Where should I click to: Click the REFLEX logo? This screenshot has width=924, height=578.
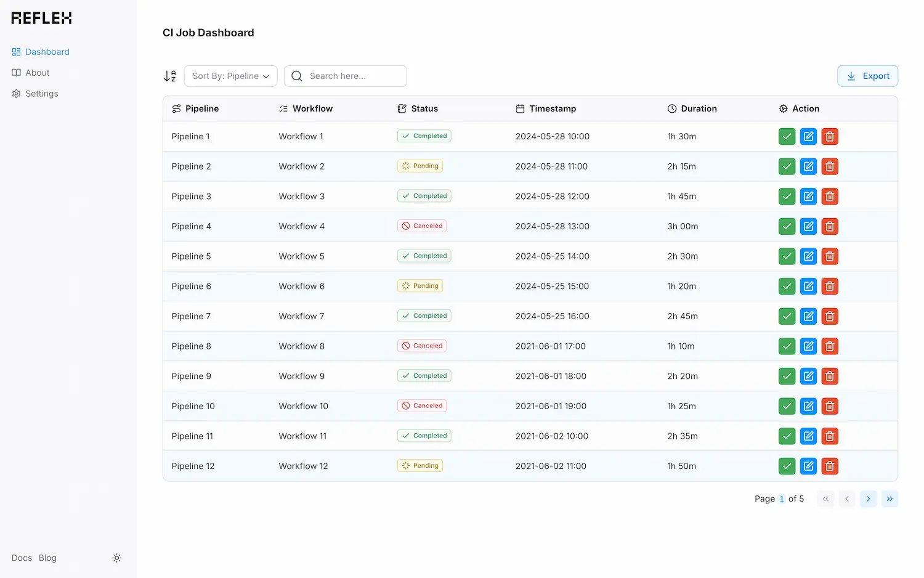point(41,18)
